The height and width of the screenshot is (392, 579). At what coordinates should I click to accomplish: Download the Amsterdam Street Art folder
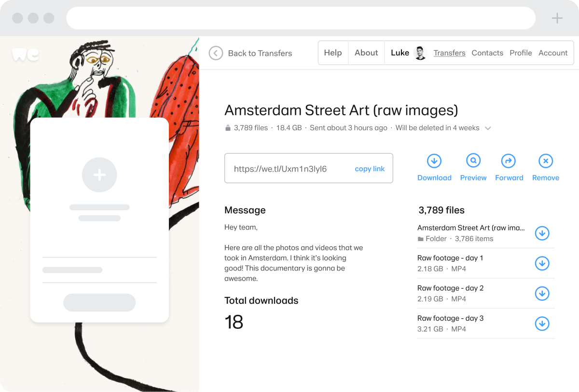(542, 233)
